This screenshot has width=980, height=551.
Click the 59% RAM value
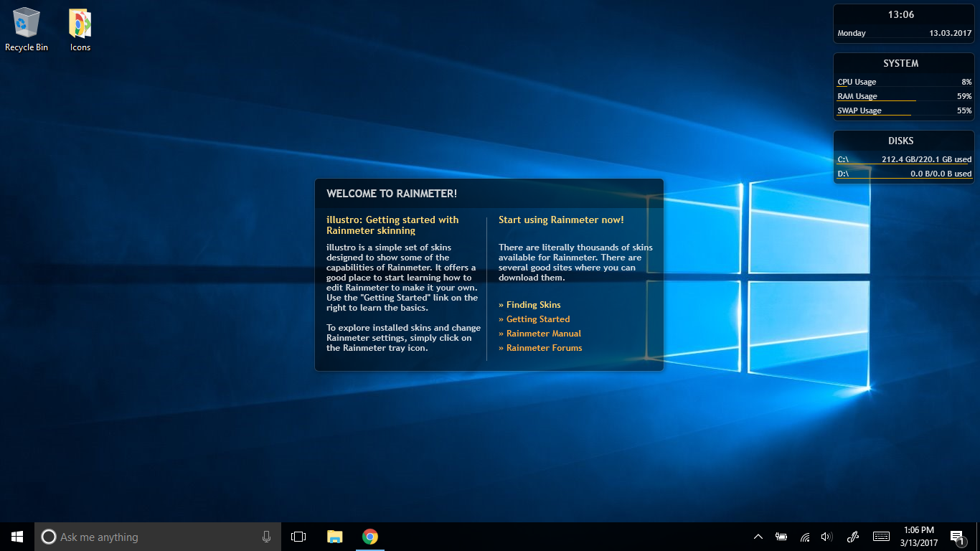click(x=964, y=96)
